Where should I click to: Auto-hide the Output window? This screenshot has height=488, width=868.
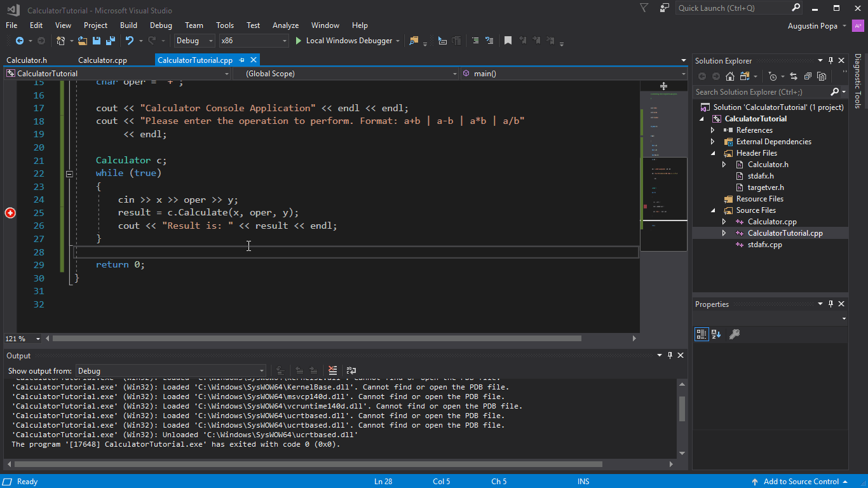coord(669,355)
